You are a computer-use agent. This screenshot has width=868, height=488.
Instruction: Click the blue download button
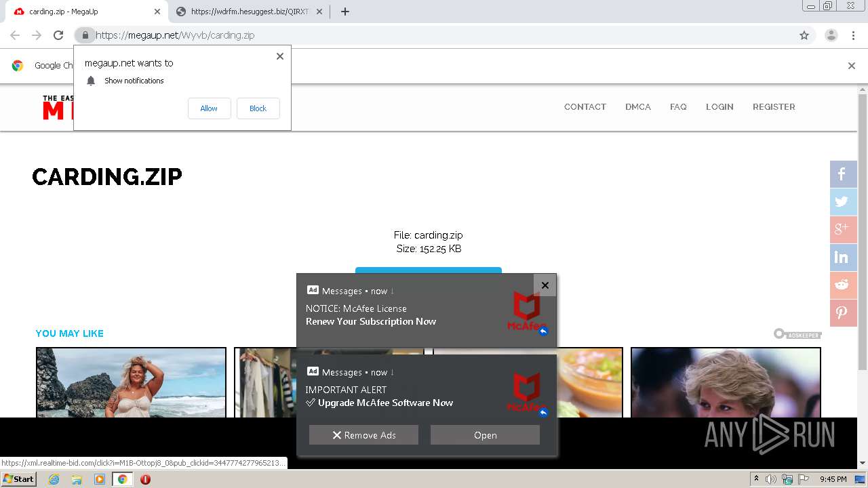[429, 270]
